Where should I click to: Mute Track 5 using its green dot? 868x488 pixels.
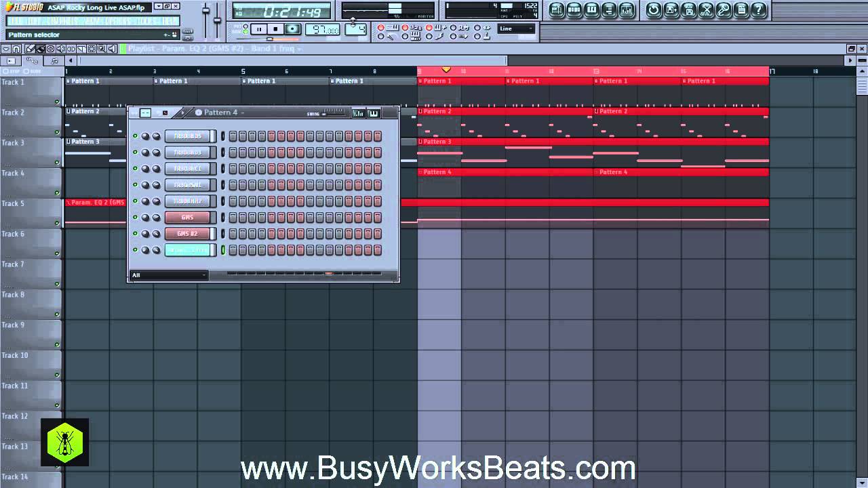tap(57, 223)
